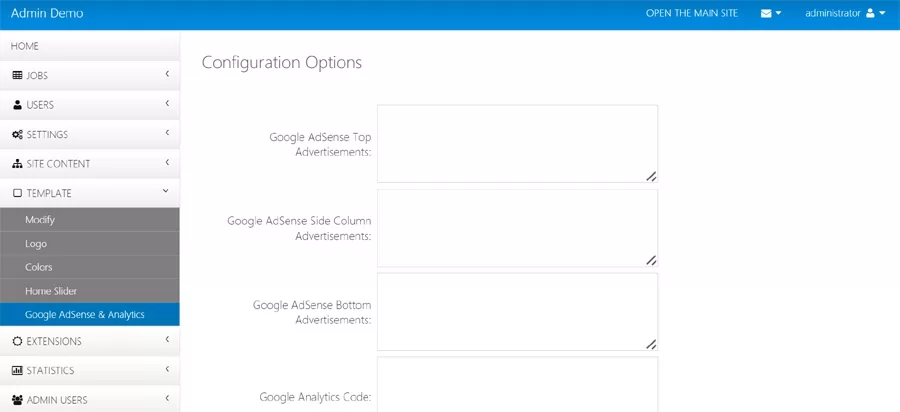Open the envelope messages dropdown
The image size is (900, 412).
coord(770,14)
